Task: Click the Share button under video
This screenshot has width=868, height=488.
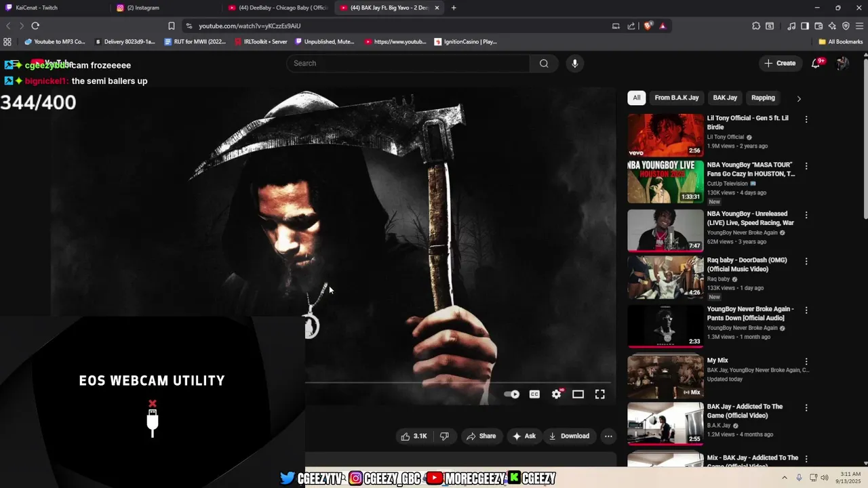Action: coord(481,436)
